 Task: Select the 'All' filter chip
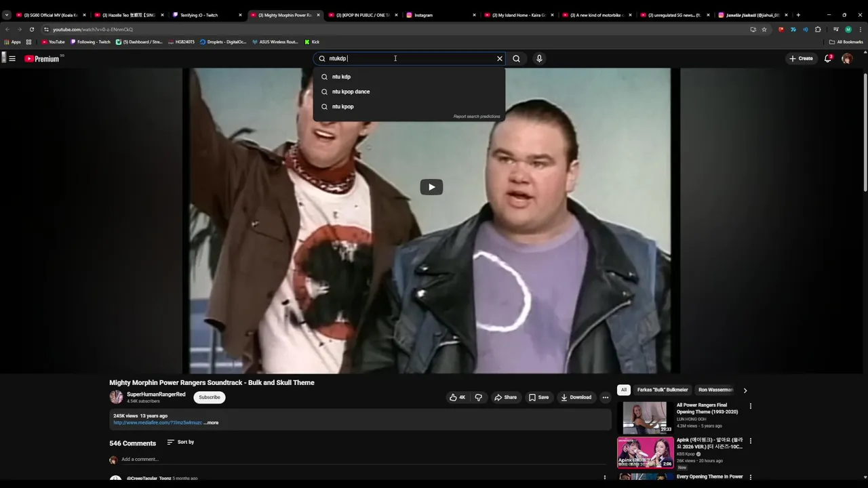click(x=623, y=390)
